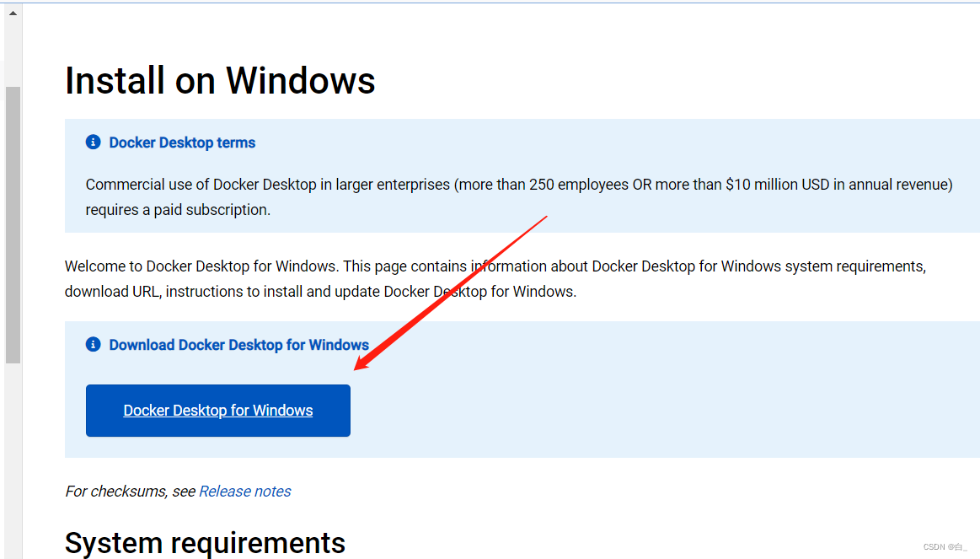This screenshot has height=559, width=980.
Task: Click the Docker Desktop for Windows download button
Action: point(218,410)
